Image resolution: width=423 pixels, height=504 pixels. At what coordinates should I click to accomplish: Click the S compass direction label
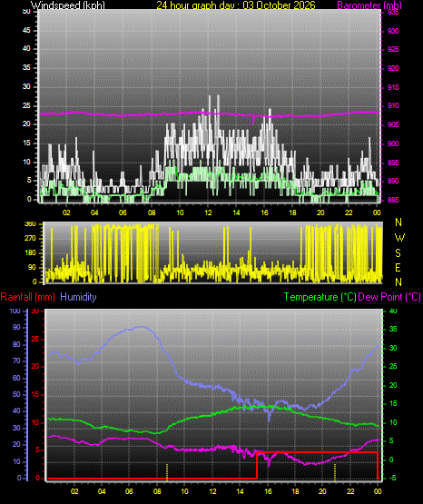pos(398,253)
